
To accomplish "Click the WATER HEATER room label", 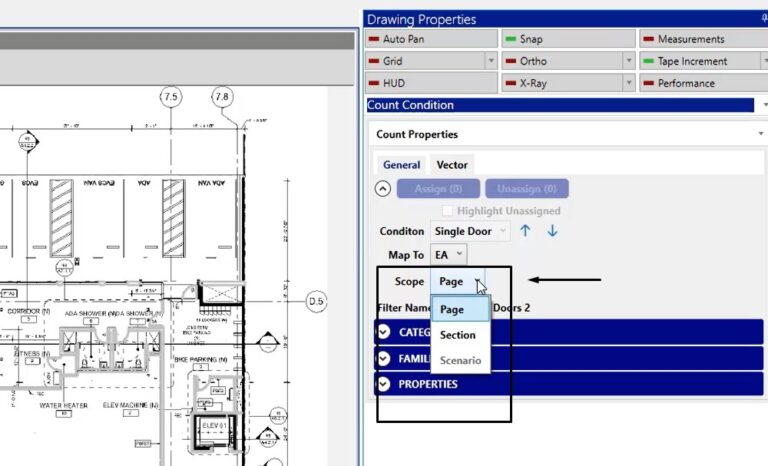I will click(64, 406).
